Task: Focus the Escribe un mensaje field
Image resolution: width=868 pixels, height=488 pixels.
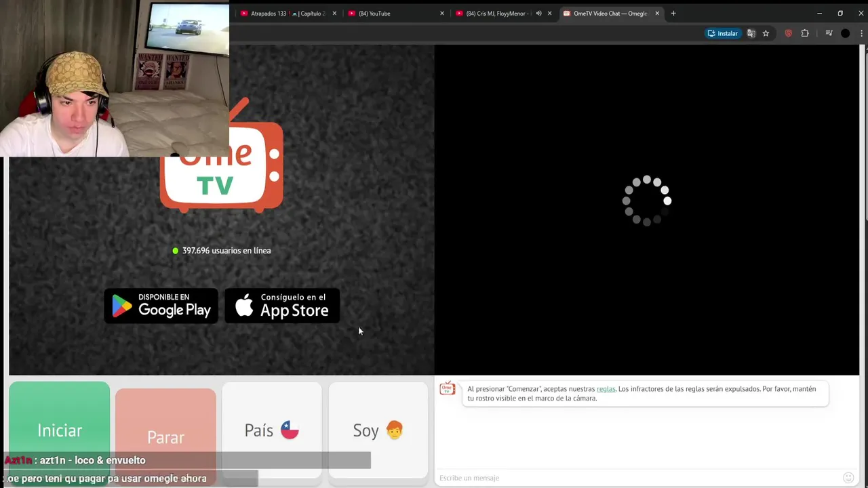Action: click(637, 478)
